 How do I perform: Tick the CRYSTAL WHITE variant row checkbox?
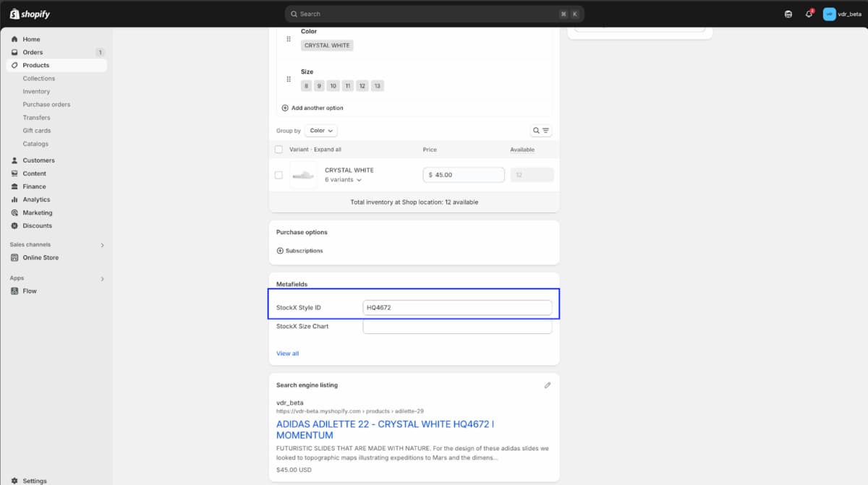[x=279, y=175]
